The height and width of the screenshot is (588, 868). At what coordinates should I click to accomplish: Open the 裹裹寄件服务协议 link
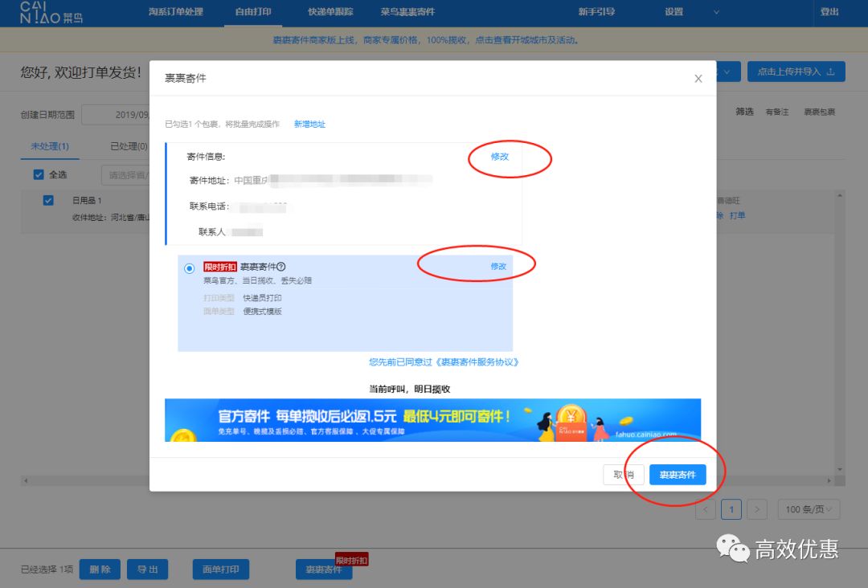point(477,362)
